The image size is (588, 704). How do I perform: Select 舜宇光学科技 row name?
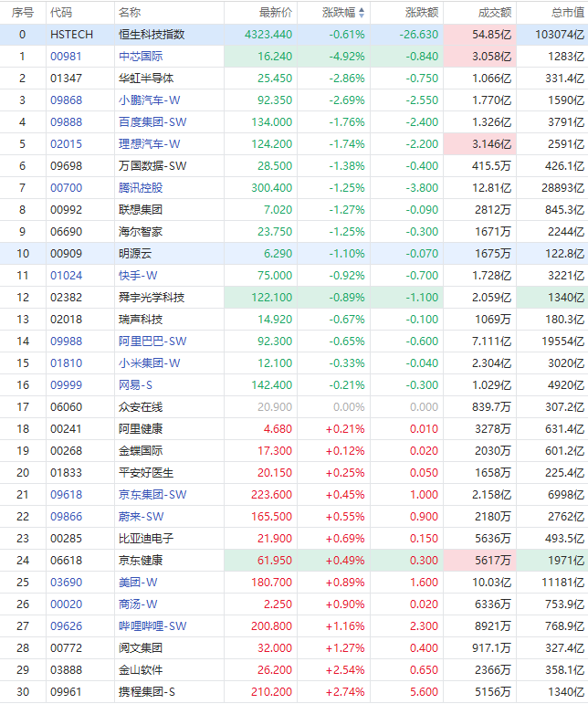[152, 298]
